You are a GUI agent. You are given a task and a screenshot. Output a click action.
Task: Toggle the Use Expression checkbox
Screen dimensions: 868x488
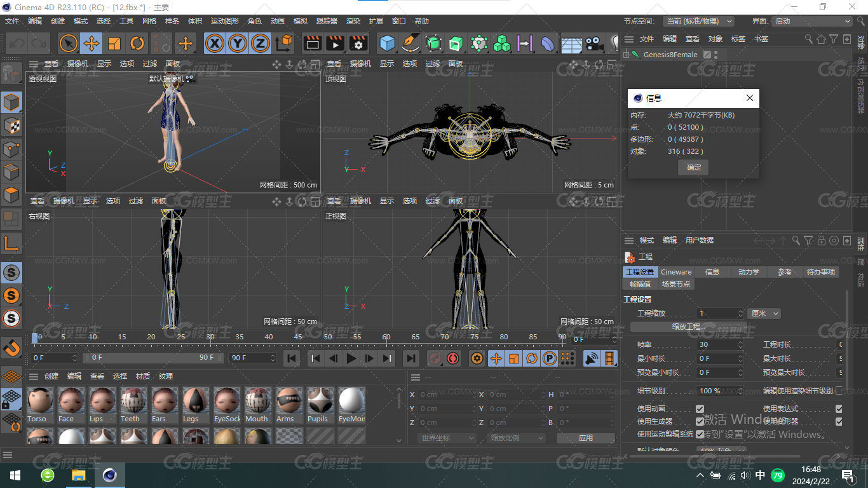coord(839,409)
